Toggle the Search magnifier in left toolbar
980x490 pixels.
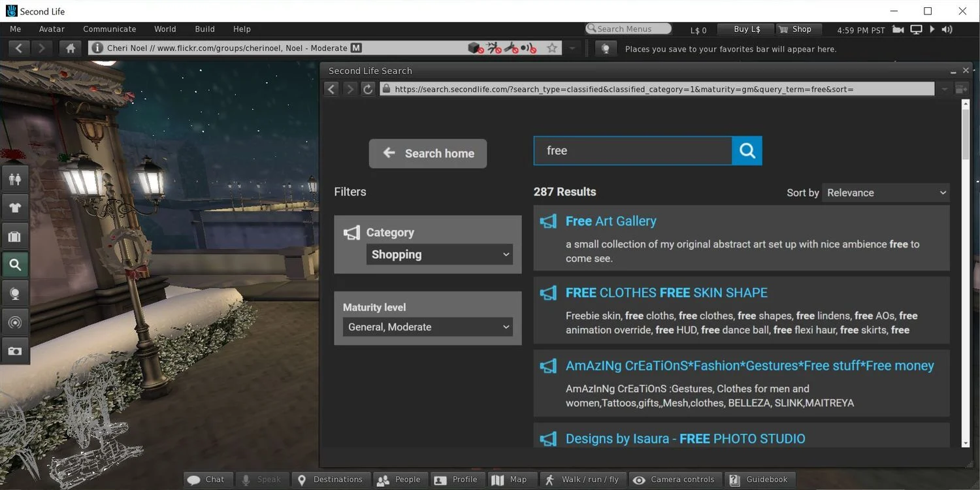[x=14, y=265]
